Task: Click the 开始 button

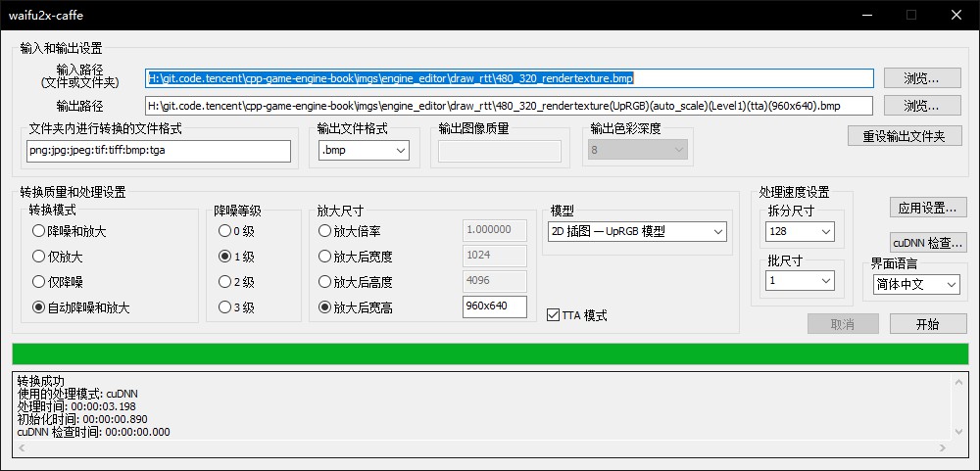Action: [x=927, y=323]
